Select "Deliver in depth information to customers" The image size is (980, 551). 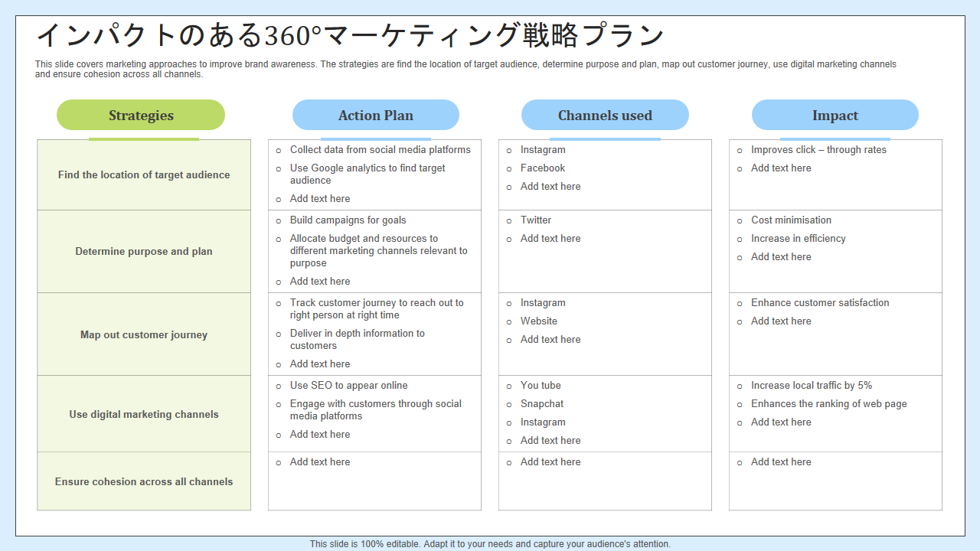coord(358,340)
